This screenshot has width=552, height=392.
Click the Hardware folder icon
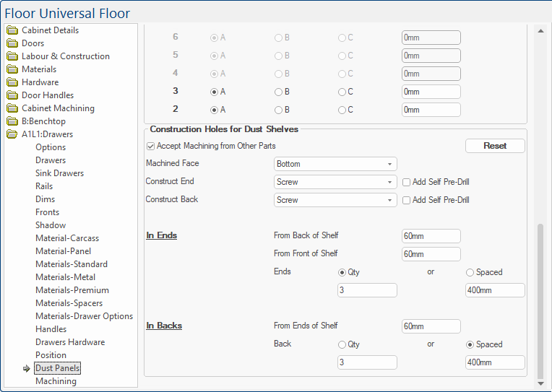tap(12, 82)
